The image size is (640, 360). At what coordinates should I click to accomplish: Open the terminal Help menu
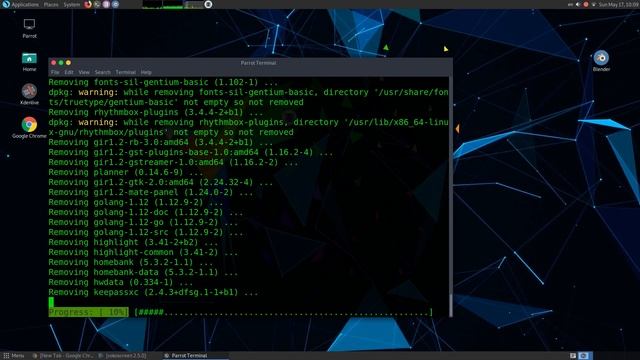(146, 72)
